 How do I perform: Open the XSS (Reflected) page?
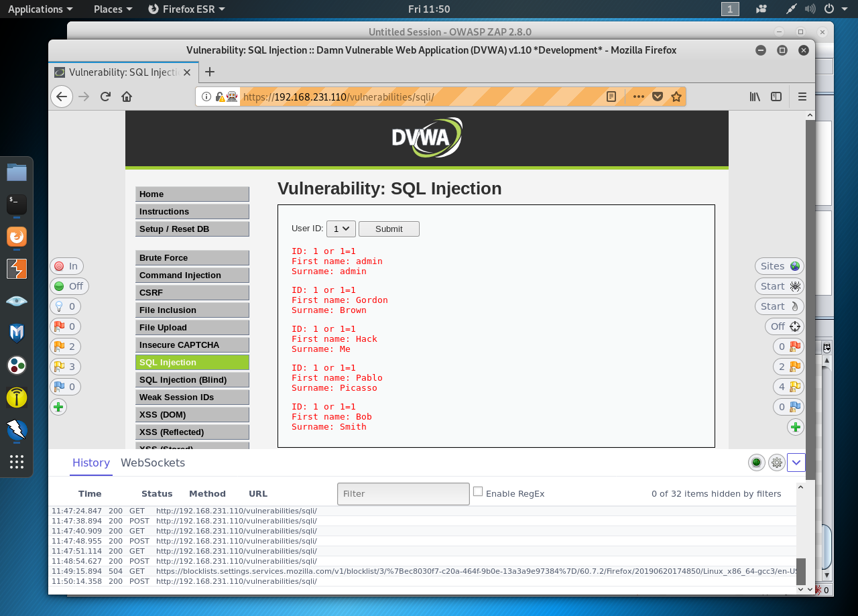pos(192,432)
